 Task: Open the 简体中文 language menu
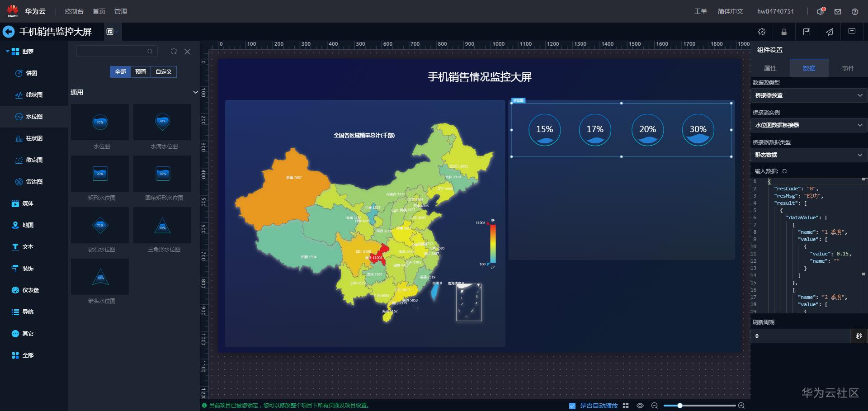point(731,11)
